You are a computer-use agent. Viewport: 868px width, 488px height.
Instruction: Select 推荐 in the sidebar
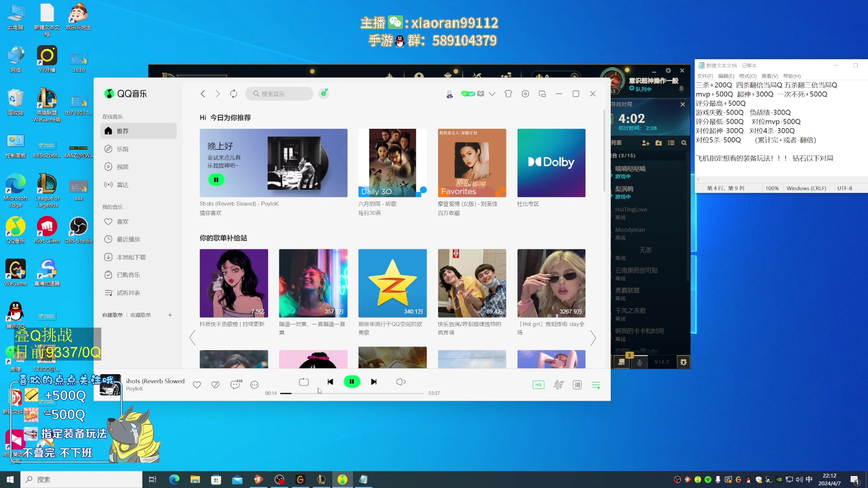(x=138, y=131)
